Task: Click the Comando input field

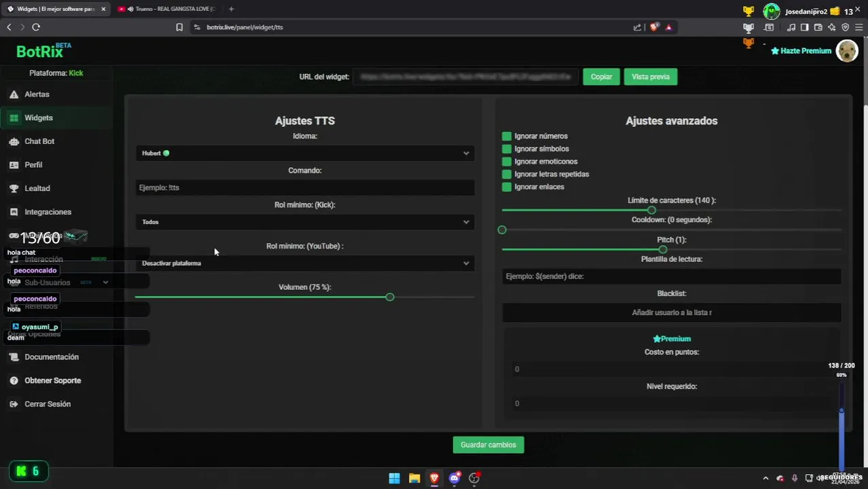Action: pyautogui.click(x=304, y=187)
